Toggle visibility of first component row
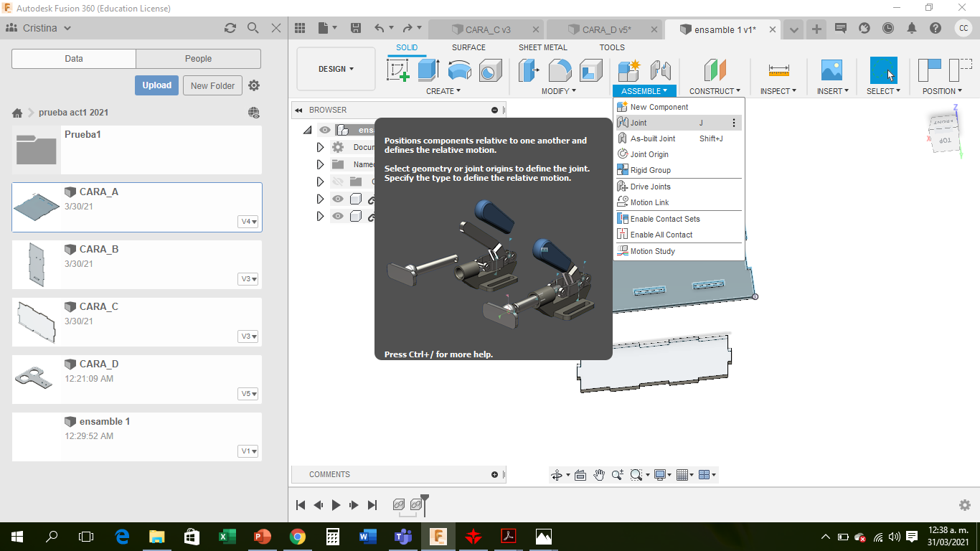This screenshot has height=551, width=980. [338, 199]
